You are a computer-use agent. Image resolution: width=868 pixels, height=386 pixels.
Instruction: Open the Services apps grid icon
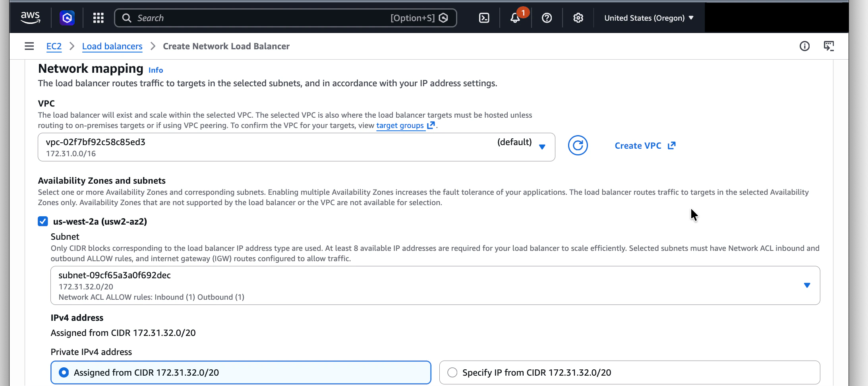click(x=98, y=17)
